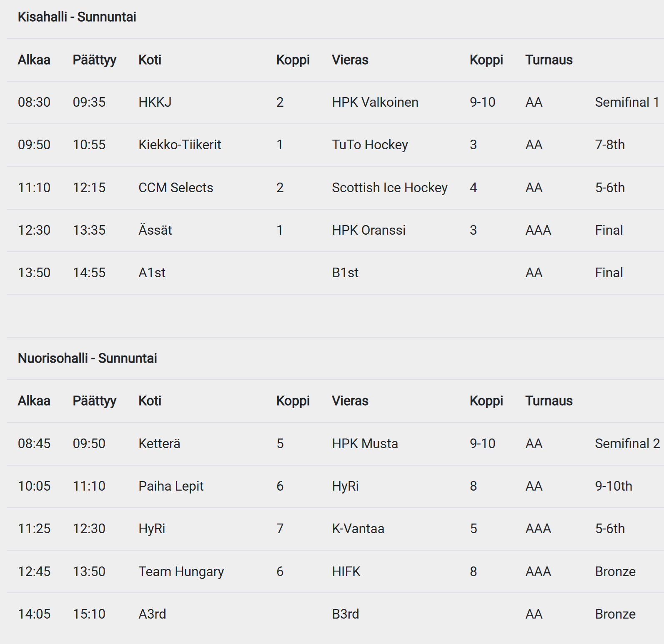Click the "Kisahalli - Sunnuntai" heading
The height and width of the screenshot is (644, 664).
[77, 17]
